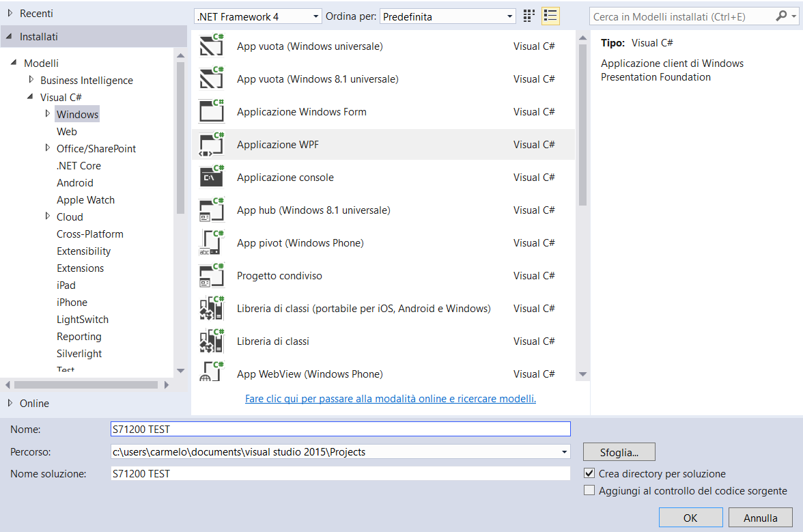Switch to medium icons list view
Screen dimensions: 803x532
tap(550, 16)
